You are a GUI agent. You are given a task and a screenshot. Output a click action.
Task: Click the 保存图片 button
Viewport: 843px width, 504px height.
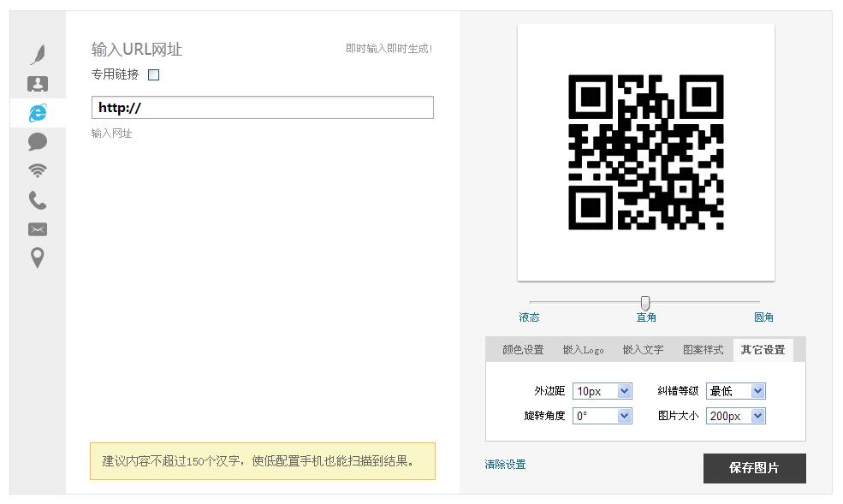pyautogui.click(x=754, y=468)
